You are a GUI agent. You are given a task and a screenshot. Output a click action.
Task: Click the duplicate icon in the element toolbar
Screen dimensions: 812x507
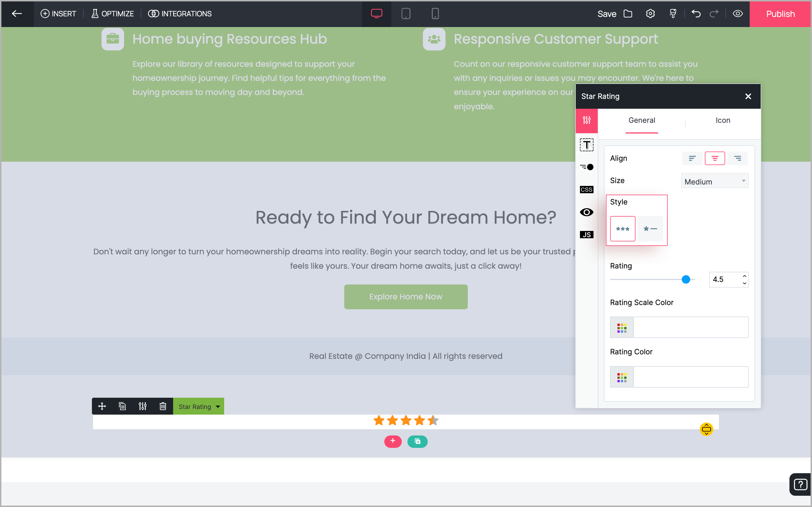tap(122, 406)
